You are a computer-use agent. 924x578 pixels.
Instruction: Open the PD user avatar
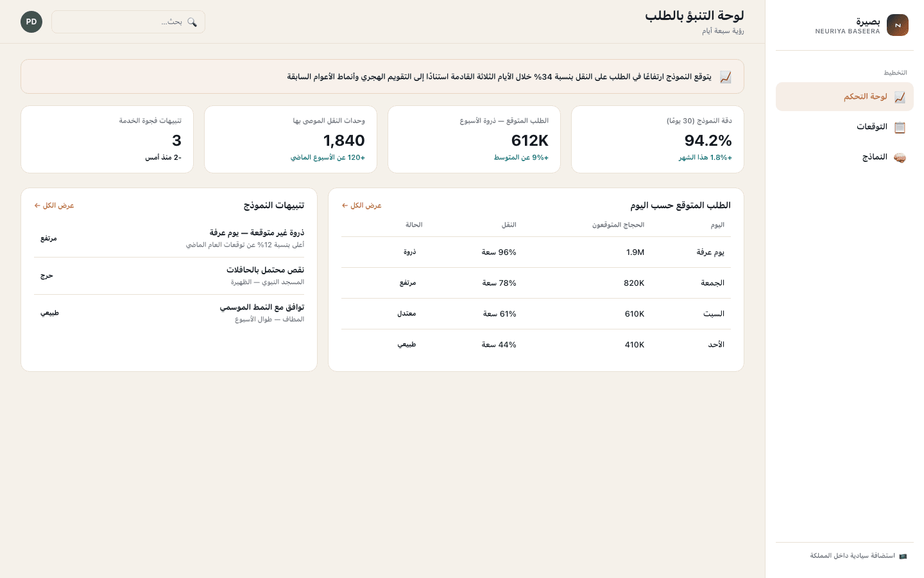[31, 22]
